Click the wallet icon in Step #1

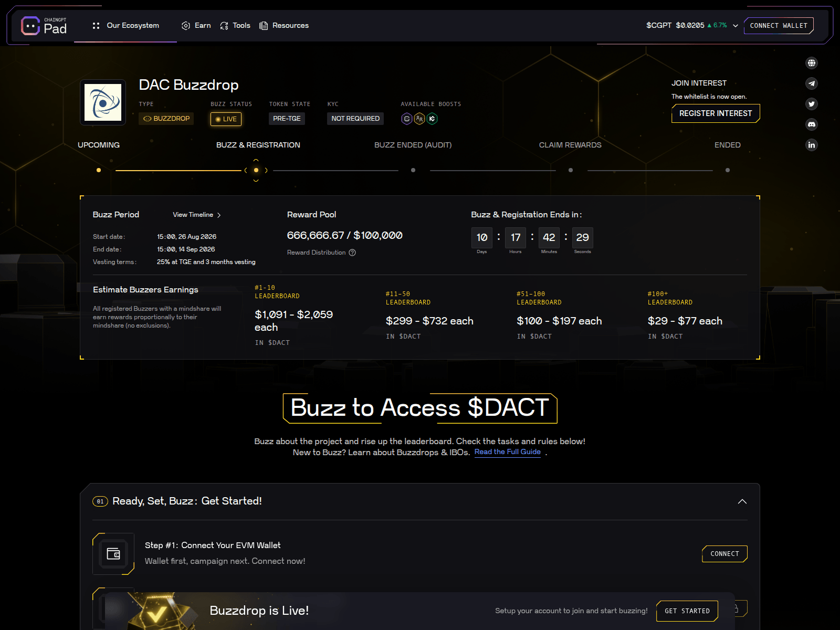click(113, 554)
